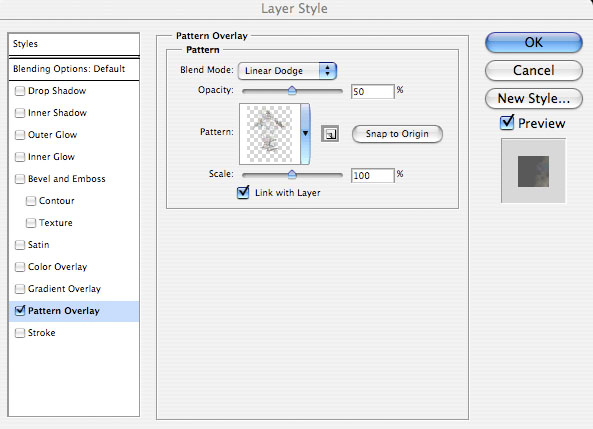The height and width of the screenshot is (429, 593).
Task: Click the pattern swatch thumbnail
Action: (x=270, y=134)
